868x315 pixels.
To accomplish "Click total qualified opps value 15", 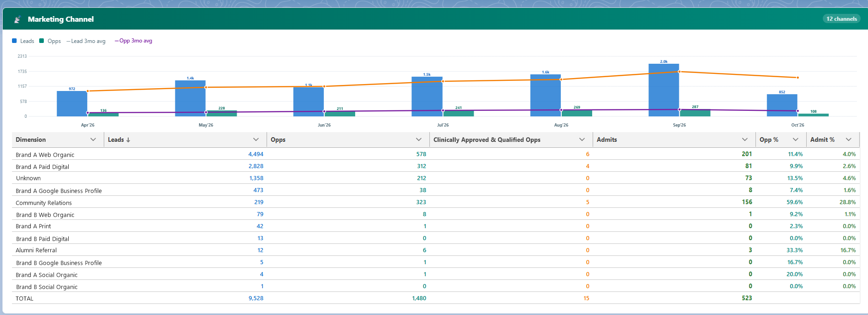I will tap(586, 298).
